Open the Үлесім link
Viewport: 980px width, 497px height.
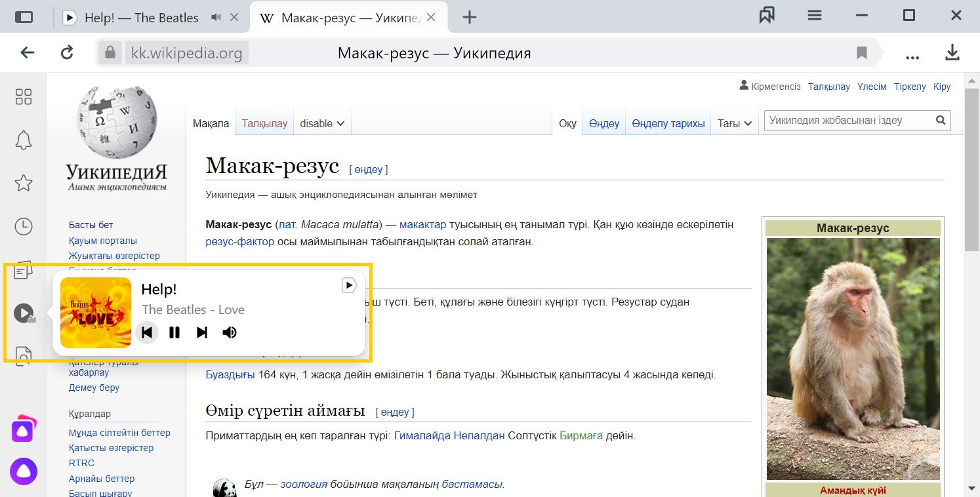[x=872, y=87]
